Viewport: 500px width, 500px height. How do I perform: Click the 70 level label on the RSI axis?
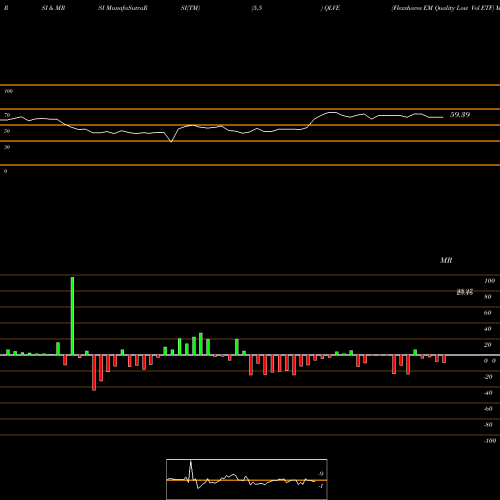coord(7,115)
